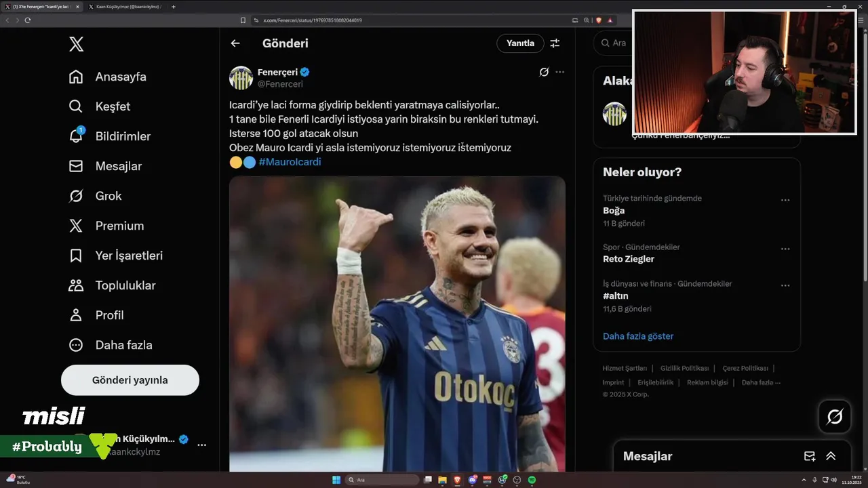Click Daha fazla göster link
868x488 pixels.
[638, 336]
